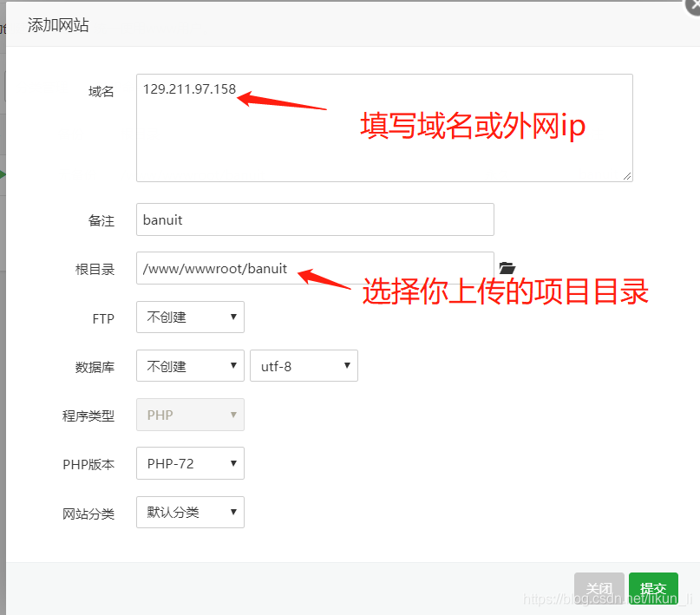The width and height of the screenshot is (700, 615).
Task: Click the green 提交 submit button
Action: [x=653, y=588]
